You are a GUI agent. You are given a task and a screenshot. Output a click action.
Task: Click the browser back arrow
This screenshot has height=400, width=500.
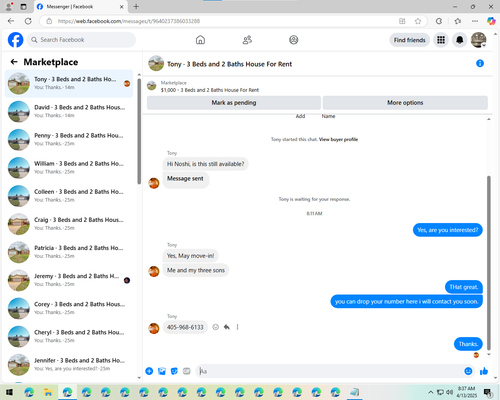point(11,21)
